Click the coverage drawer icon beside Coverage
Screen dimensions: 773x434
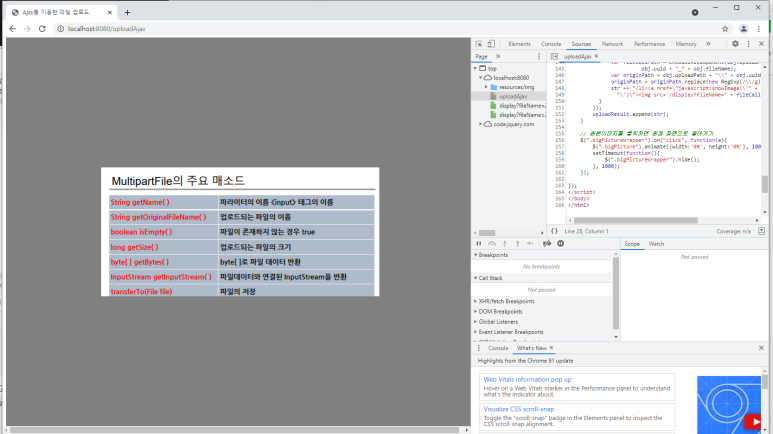pos(761,231)
